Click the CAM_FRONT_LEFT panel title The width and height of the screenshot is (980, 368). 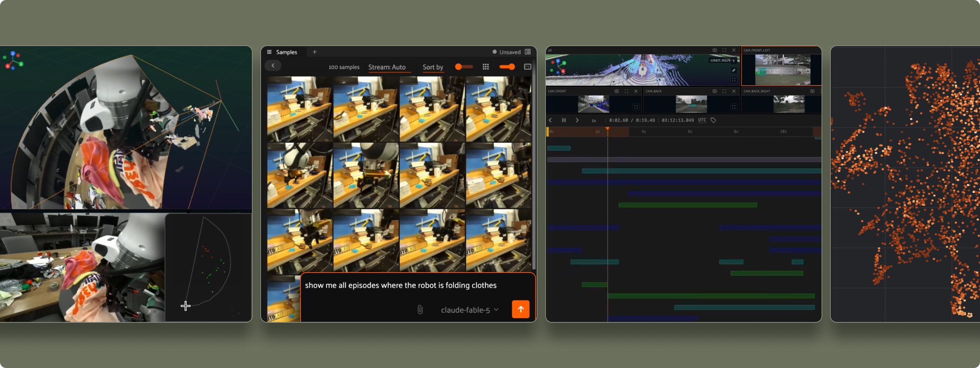756,50
